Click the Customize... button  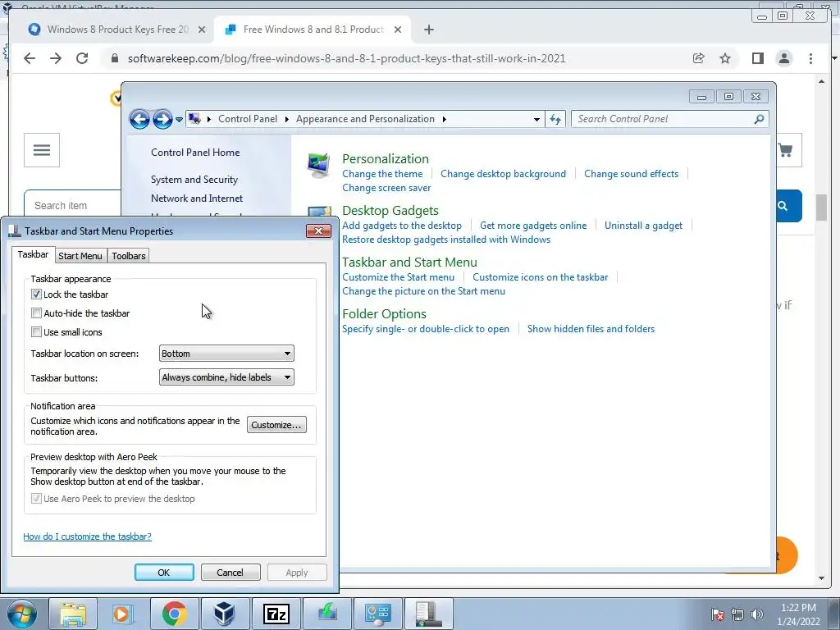[x=276, y=425]
